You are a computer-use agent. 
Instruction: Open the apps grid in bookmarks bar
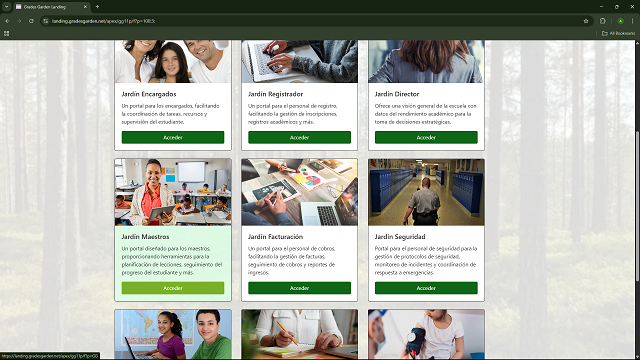tap(7, 33)
